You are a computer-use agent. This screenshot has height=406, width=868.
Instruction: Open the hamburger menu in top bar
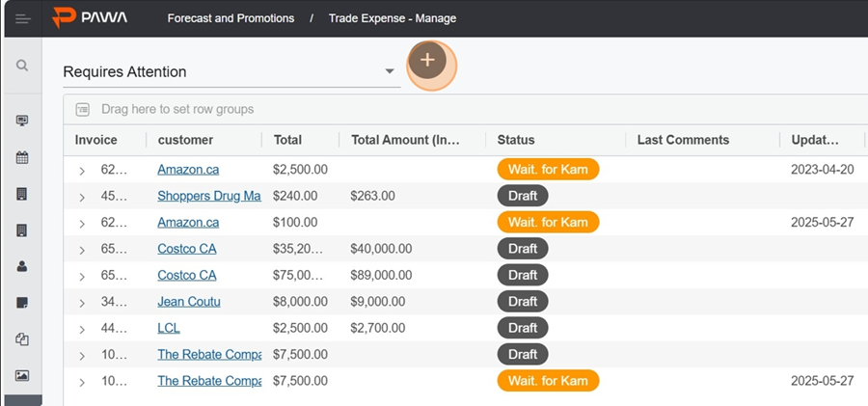23,19
